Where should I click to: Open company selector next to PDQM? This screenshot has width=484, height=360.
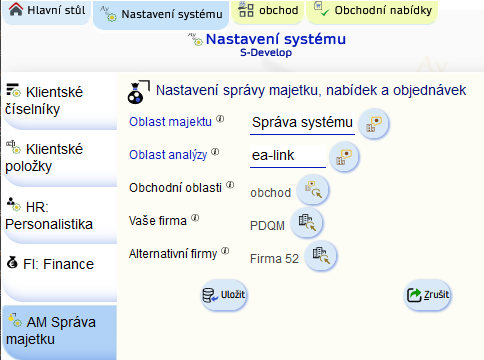tap(307, 223)
